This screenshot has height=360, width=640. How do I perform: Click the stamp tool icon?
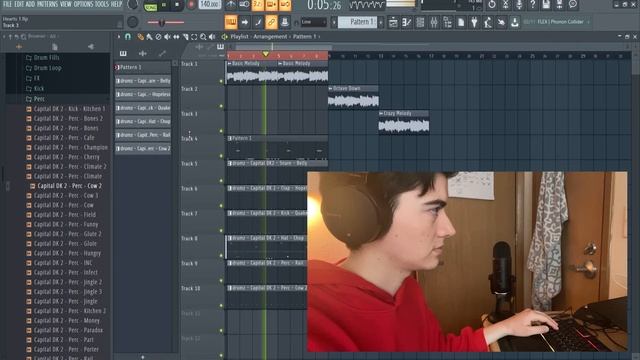click(285, 22)
